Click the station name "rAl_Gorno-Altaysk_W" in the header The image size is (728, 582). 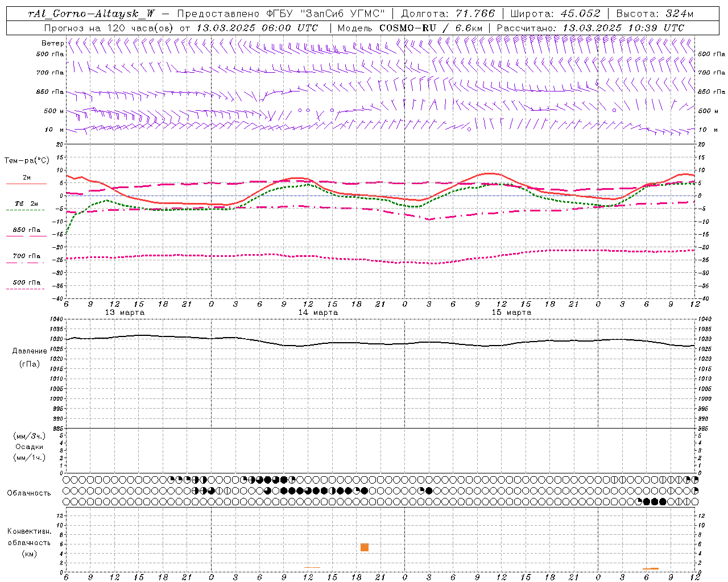click(92, 14)
